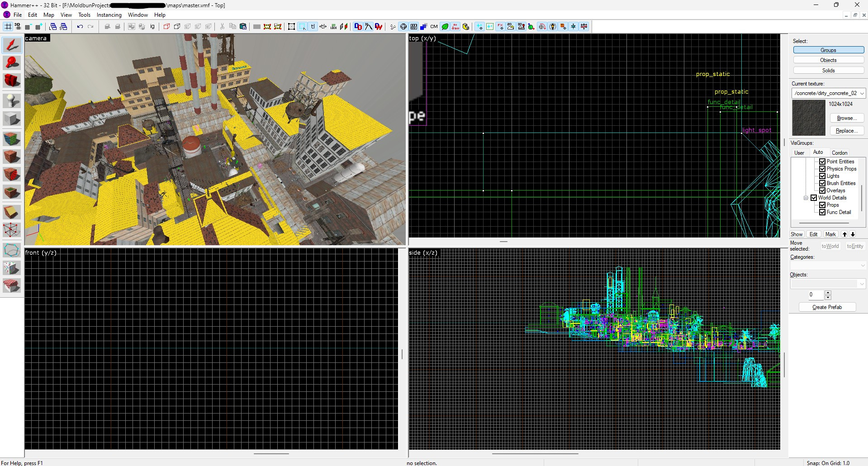Switch to the Cordon visgroups tab
Image resolution: width=868 pixels, height=466 pixels.
click(840, 153)
